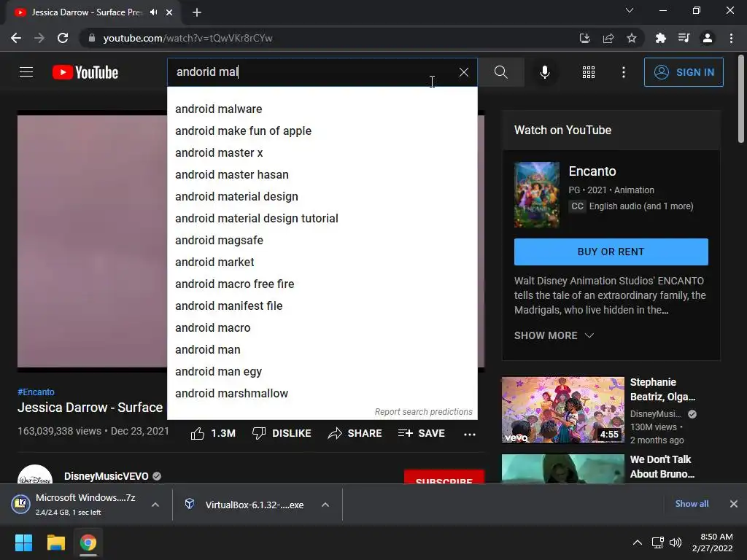Expand Microsoft Windows .7z download options

[x=155, y=505]
